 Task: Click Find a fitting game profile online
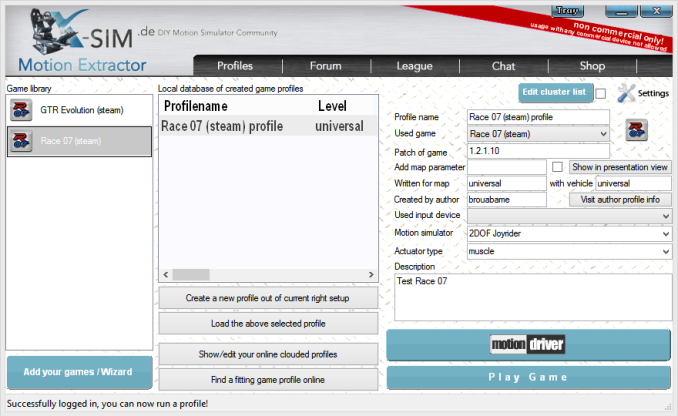pos(268,380)
